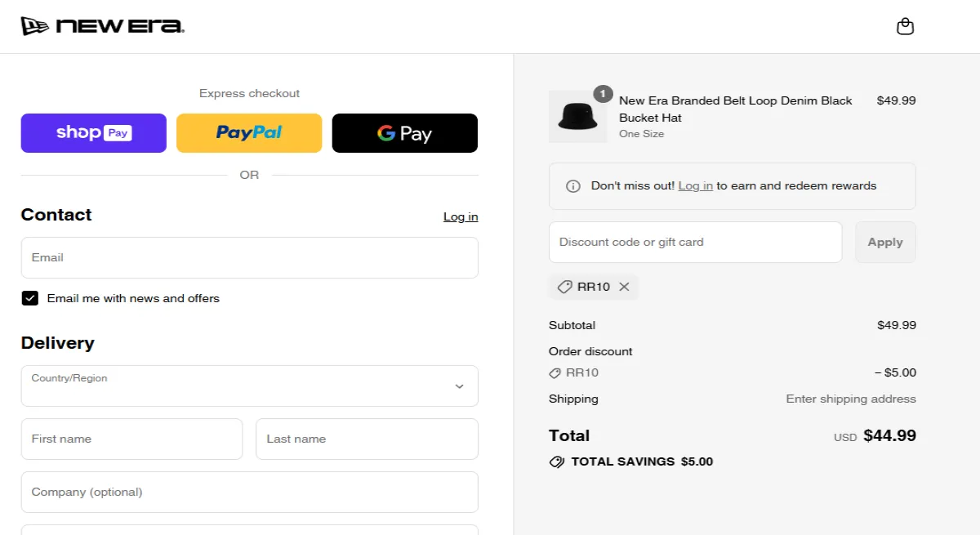Click the Enter shipping address text

point(851,399)
